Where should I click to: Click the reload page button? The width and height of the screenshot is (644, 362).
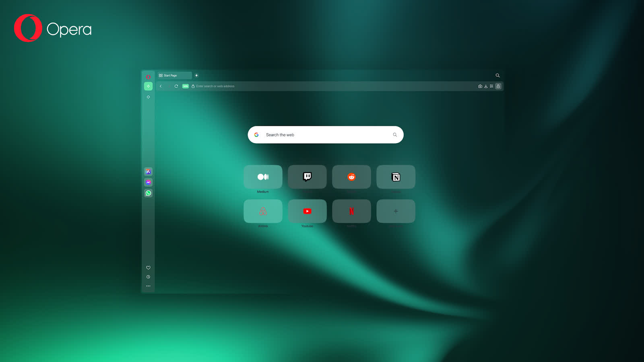coord(176,86)
